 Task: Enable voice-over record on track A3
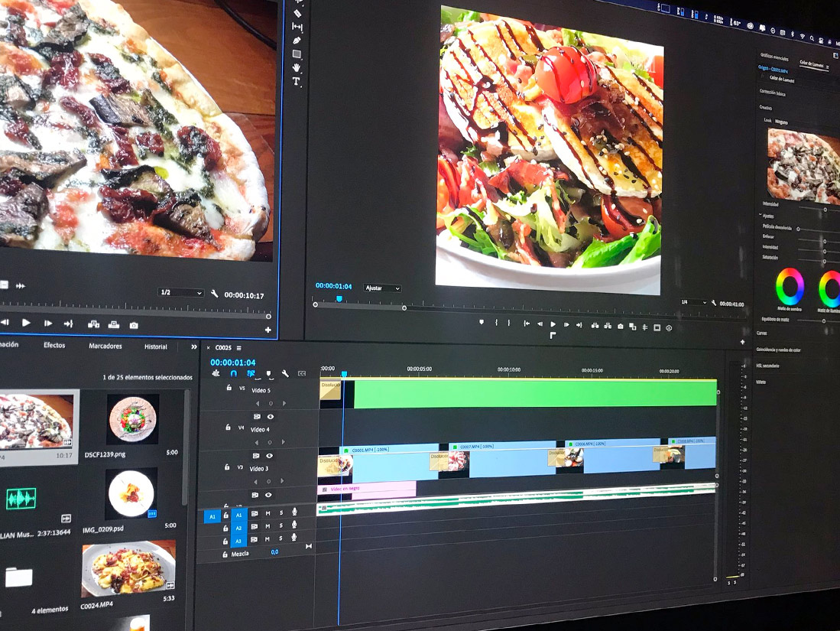coord(294,537)
